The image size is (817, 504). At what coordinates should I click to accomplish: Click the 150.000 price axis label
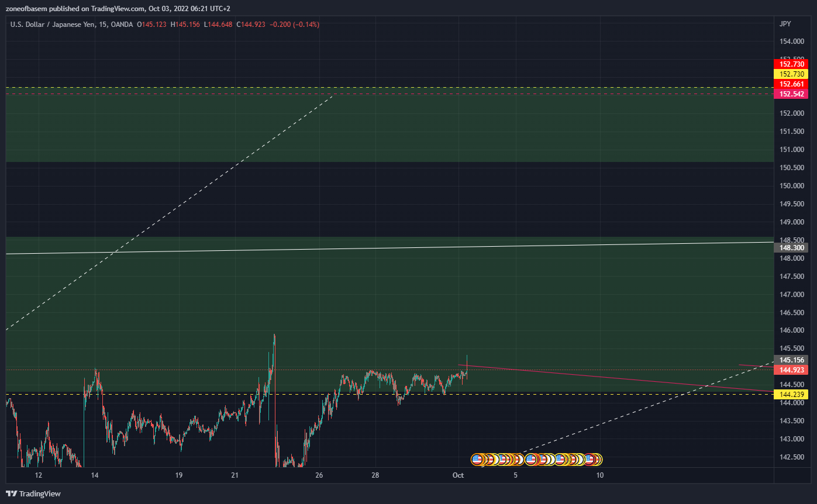tap(791, 186)
